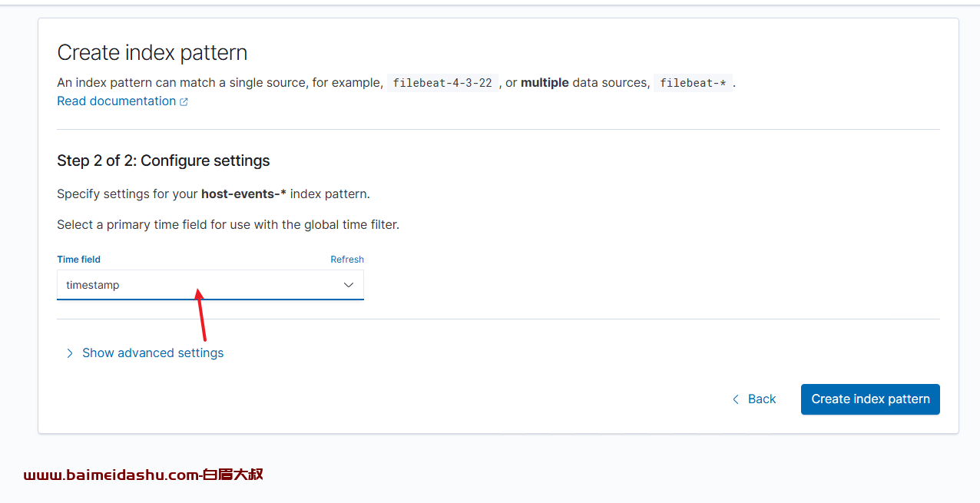Select the filebeat-4-3-22 example code text

[442, 83]
